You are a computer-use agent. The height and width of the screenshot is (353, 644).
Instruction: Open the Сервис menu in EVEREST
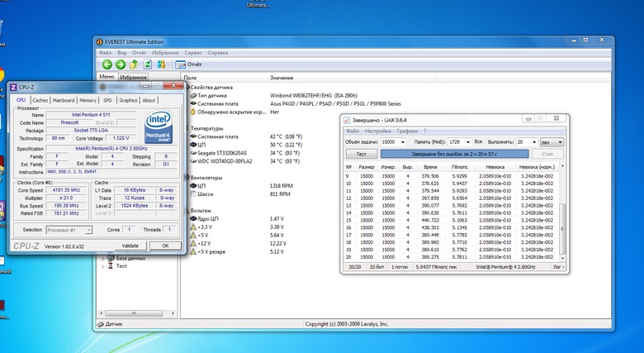(193, 52)
